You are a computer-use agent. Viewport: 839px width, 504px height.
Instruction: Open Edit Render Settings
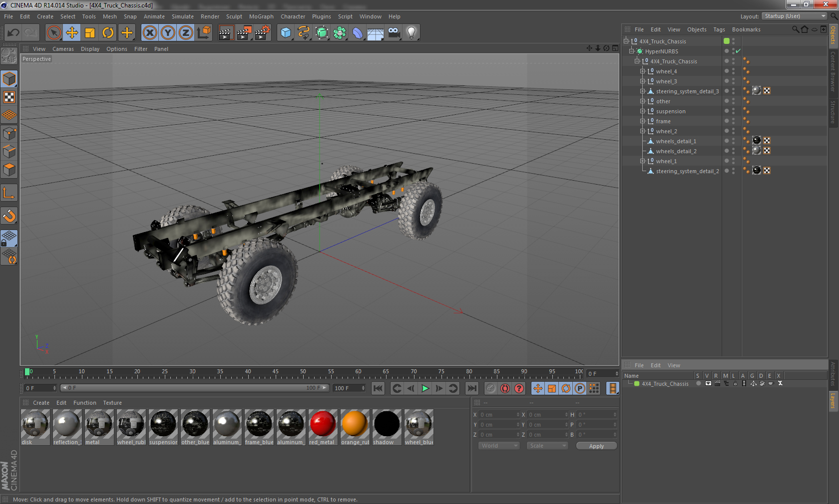coord(262,33)
